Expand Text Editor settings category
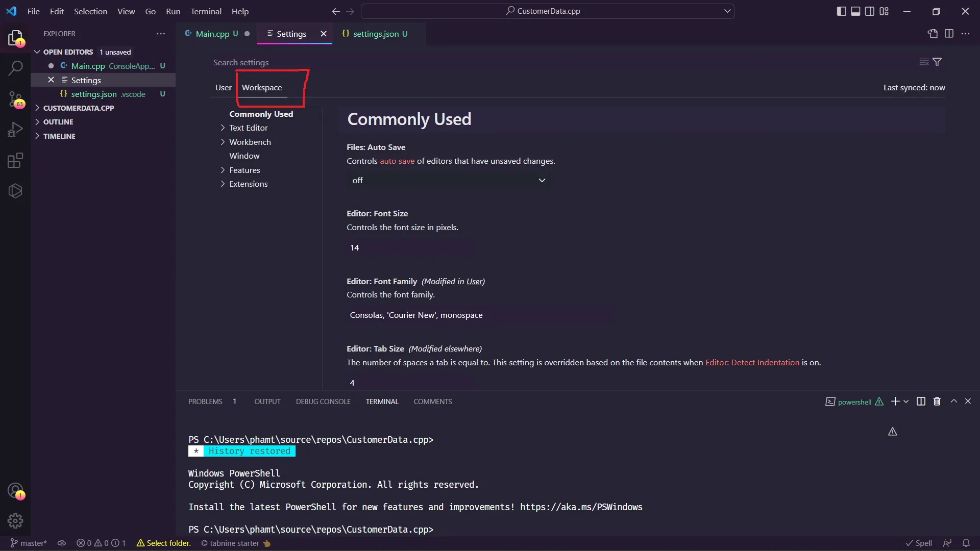The width and height of the screenshot is (980, 551). (x=249, y=128)
